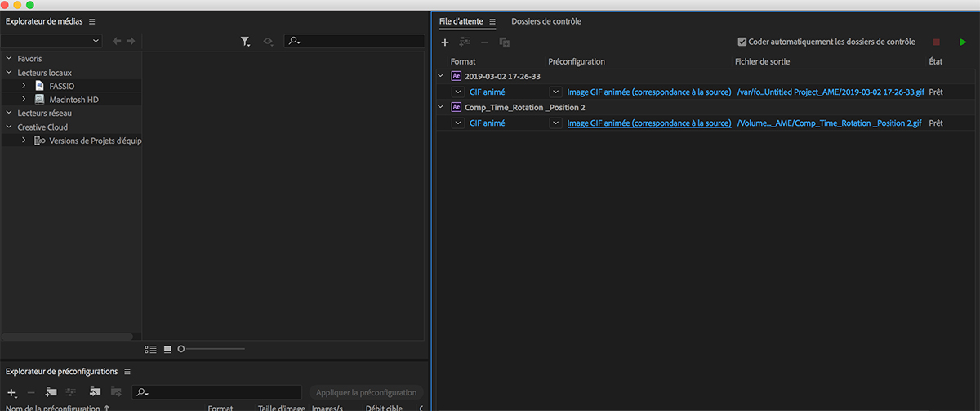Expand the Macintosh HD drive
The width and height of the screenshot is (980, 411).
pos(24,100)
